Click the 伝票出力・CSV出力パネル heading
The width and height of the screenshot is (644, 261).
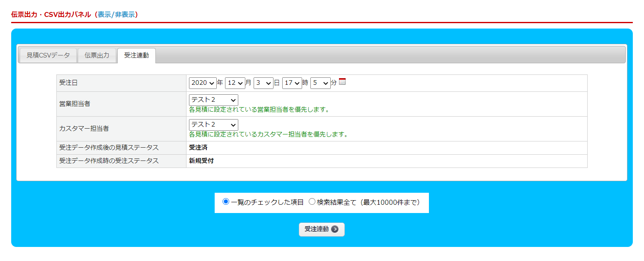pyautogui.click(x=51, y=14)
